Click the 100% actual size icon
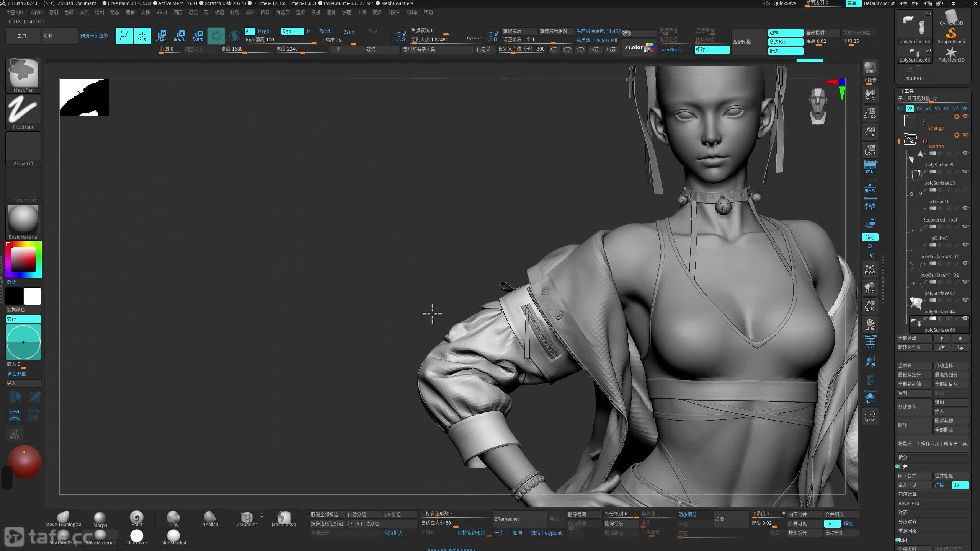Screen dimensions: 980x551 [x=870, y=132]
